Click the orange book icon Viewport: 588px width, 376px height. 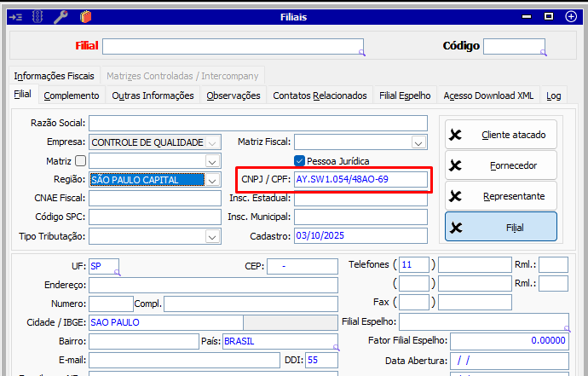85,17
